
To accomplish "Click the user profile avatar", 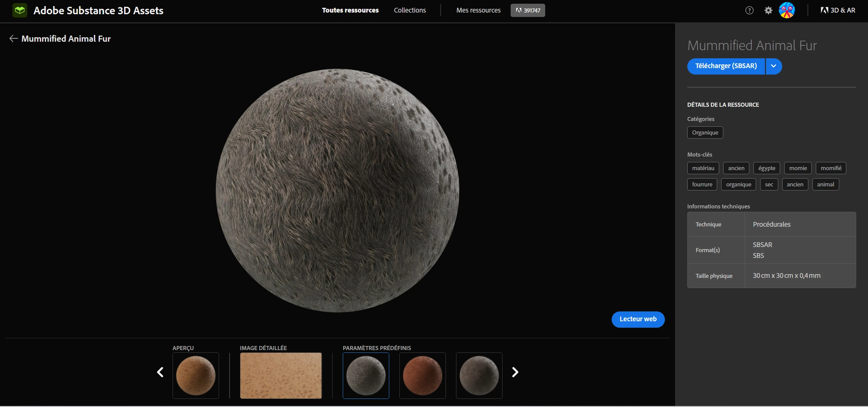I will [x=787, y=11].
